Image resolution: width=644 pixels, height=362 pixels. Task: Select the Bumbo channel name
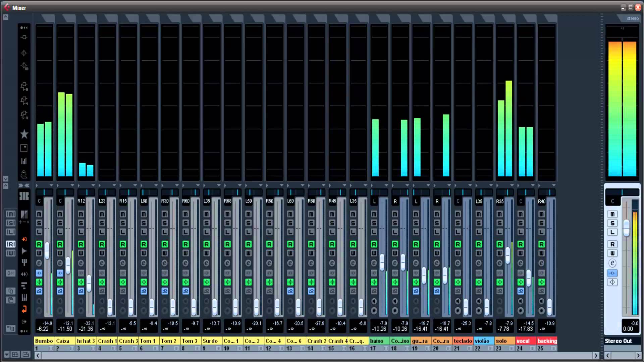[x=44, y=341]
